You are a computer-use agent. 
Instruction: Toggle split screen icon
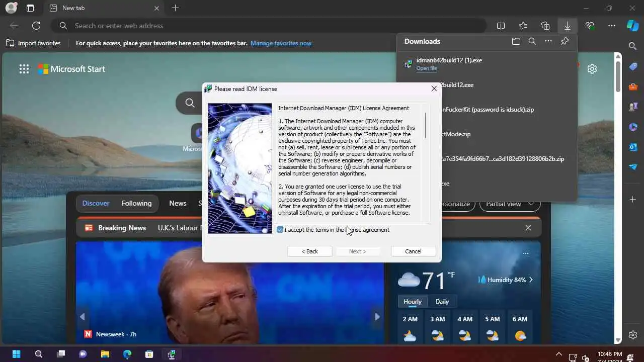tap(501, 26)
